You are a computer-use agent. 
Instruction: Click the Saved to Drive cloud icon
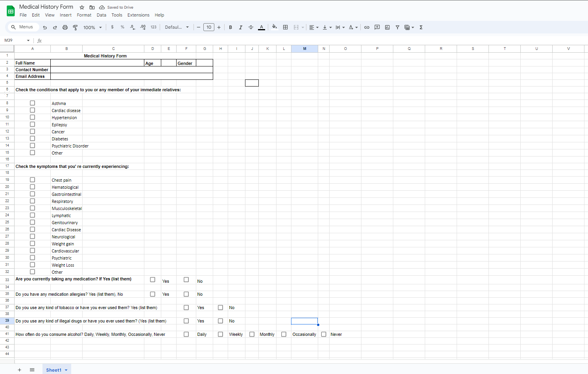[102, 7]
